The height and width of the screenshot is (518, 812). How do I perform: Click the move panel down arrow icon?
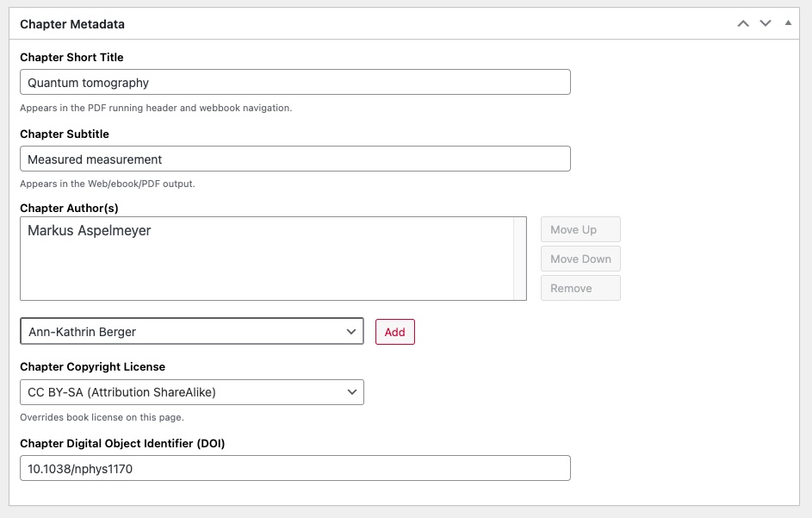pos(766,23)
